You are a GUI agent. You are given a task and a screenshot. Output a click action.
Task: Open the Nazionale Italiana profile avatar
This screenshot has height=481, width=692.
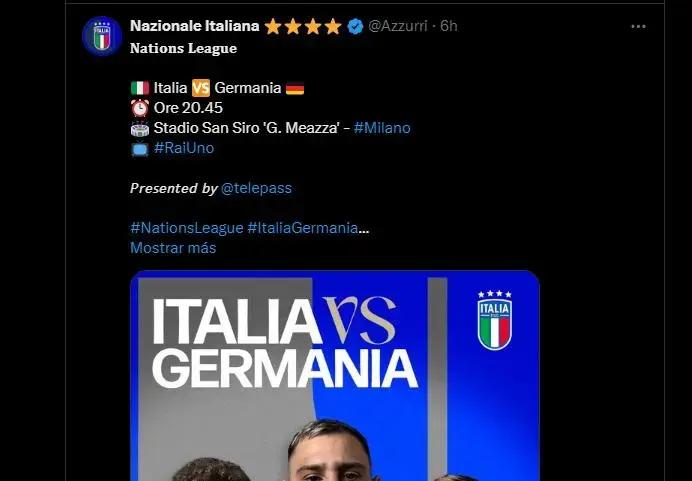pyautogui.click(x=101, y=36)
